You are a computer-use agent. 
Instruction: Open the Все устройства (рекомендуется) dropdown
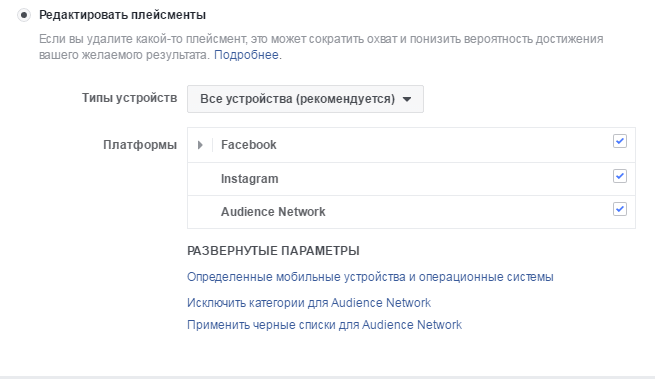305,99
